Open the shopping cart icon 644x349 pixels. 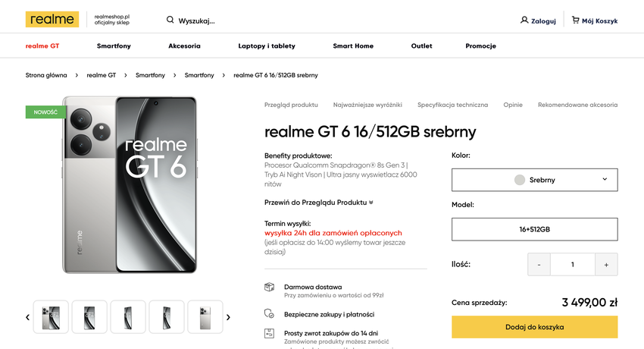(576, 20)
